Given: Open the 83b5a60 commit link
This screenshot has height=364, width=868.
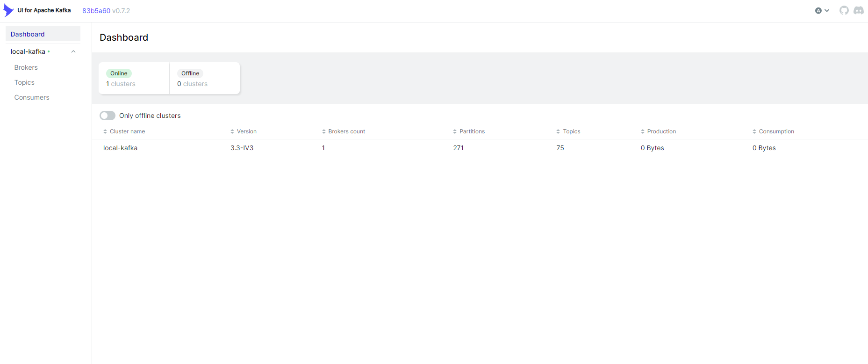Looking at the screenshot, I should (x=96, y=11).
